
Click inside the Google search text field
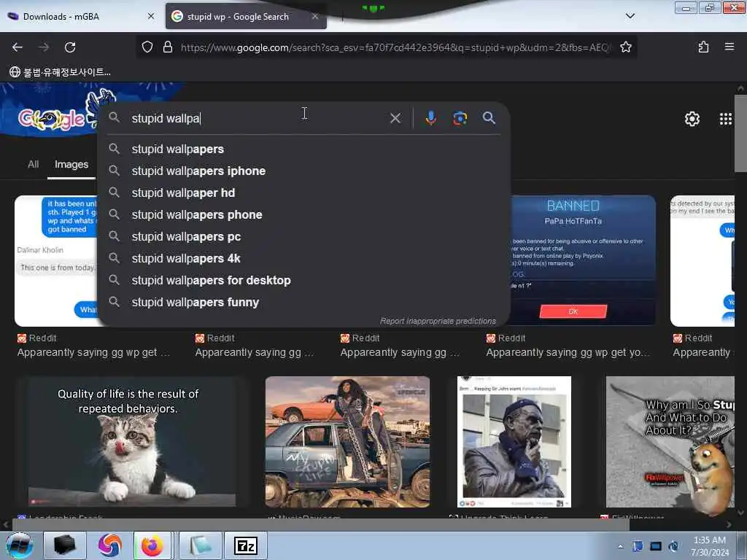click(258, 118)
